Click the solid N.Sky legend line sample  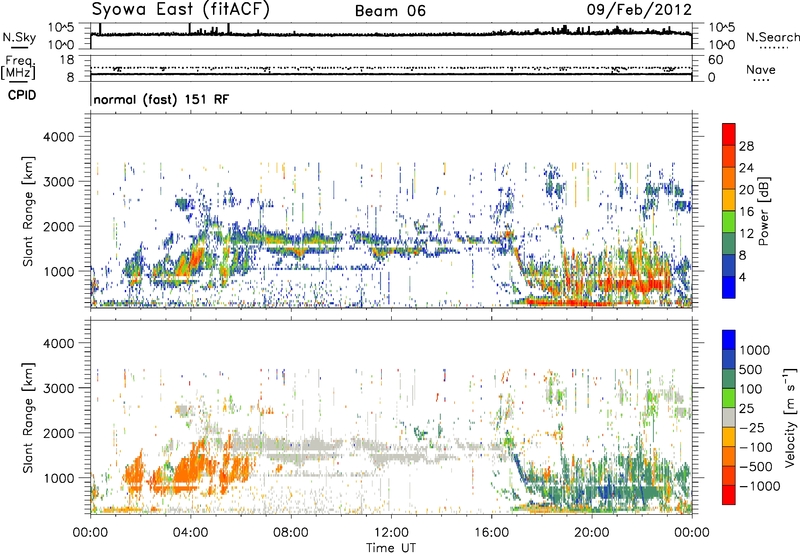pos(19,47)
